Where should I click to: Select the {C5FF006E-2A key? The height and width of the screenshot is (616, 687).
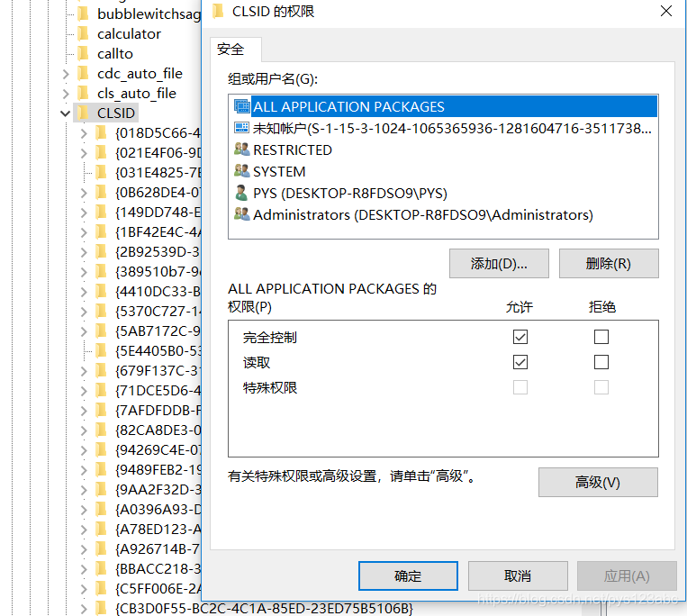coord(158,589)
